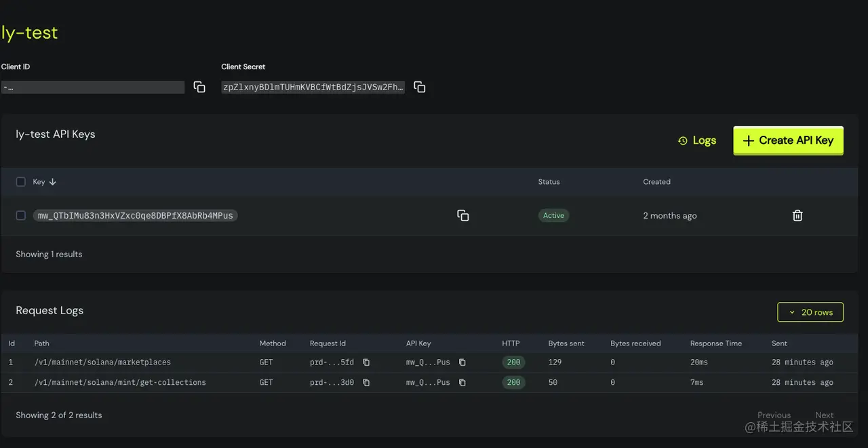868x448 pixels.
Task: Click the Status column header
Action: 549,182
